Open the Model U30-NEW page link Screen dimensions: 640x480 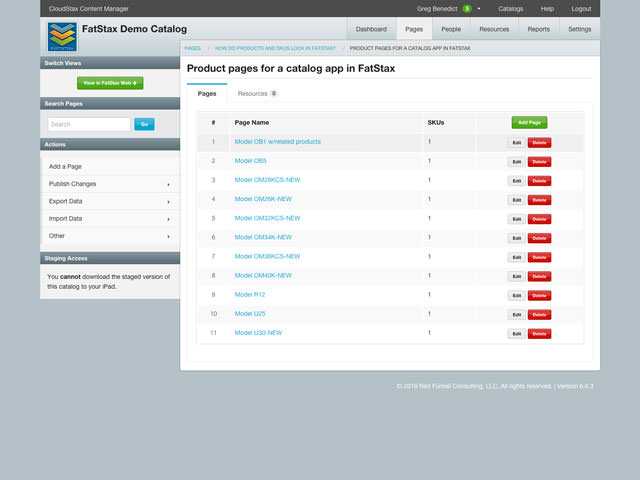click(258, 333)
